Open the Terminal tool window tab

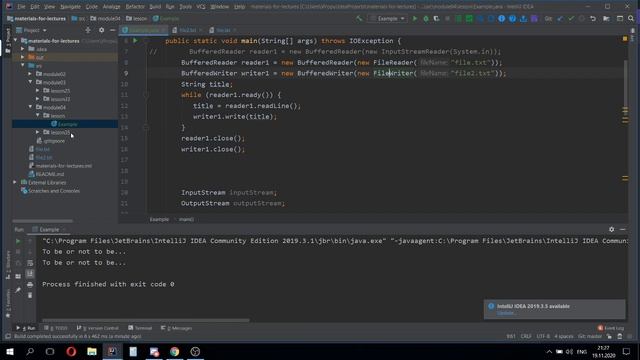click(x=140, y=328)
